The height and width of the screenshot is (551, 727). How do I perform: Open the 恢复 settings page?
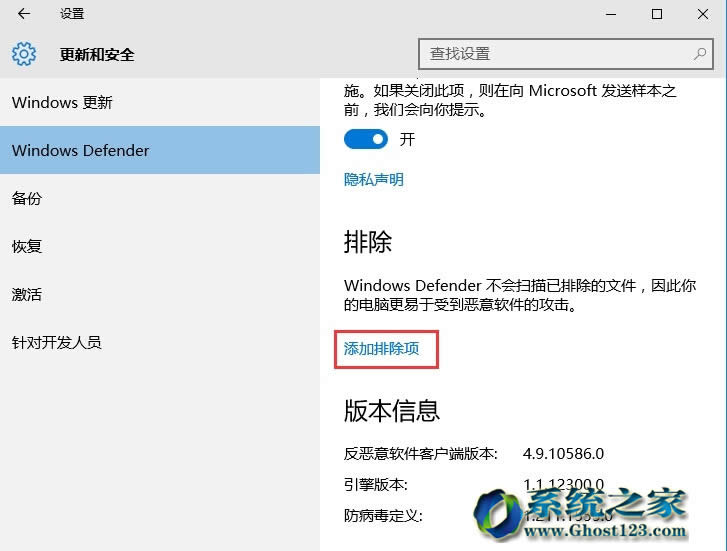[x=27, y=246]
